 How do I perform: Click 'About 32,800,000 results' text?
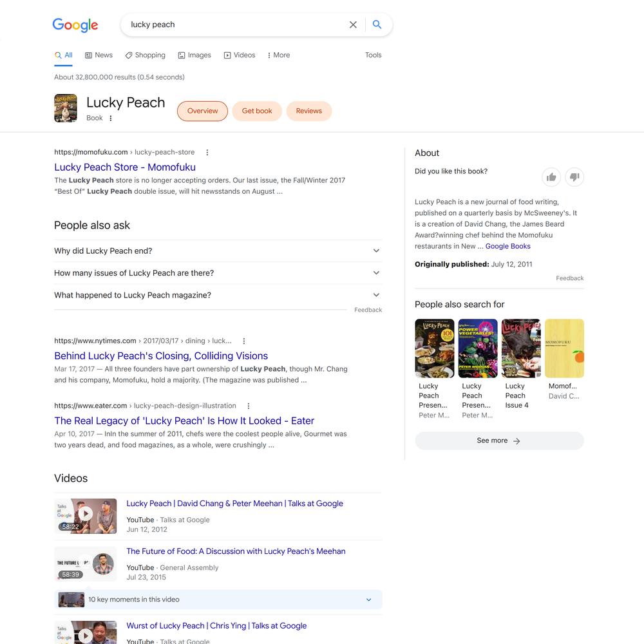pyautogui.click(x=120, y=77)
